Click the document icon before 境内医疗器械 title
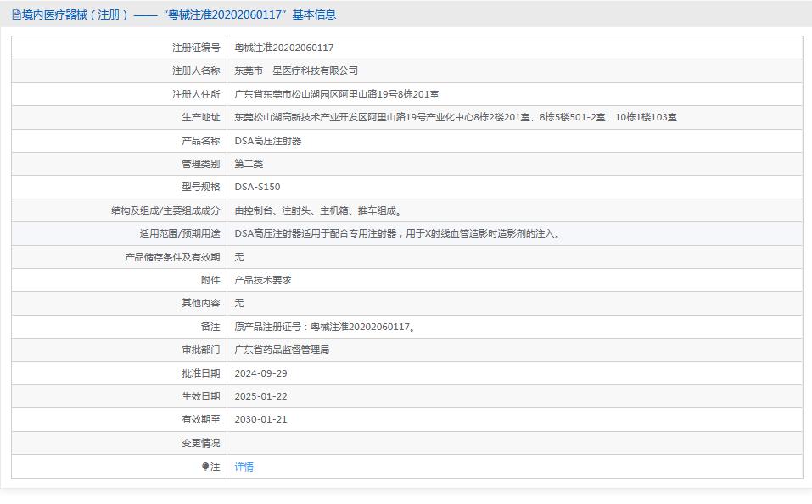This screenshot has height=504, width=812. (16, 14)
